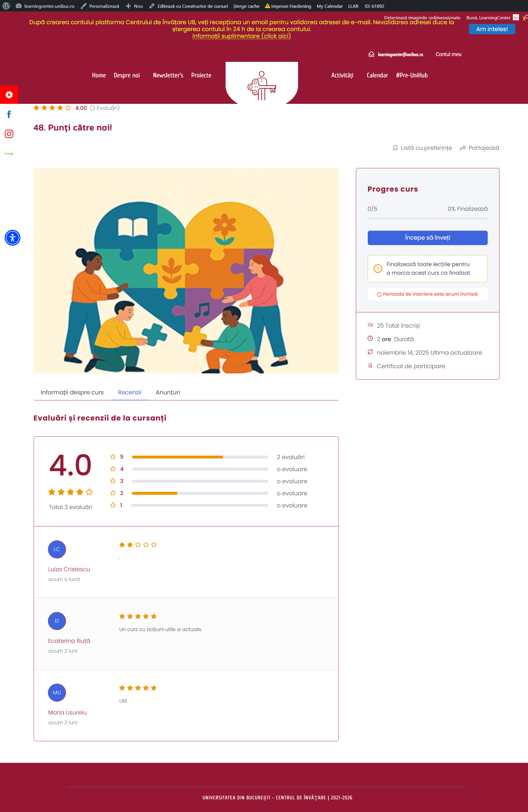Add course to Listă cu preferințe

(x=422, y=148)
